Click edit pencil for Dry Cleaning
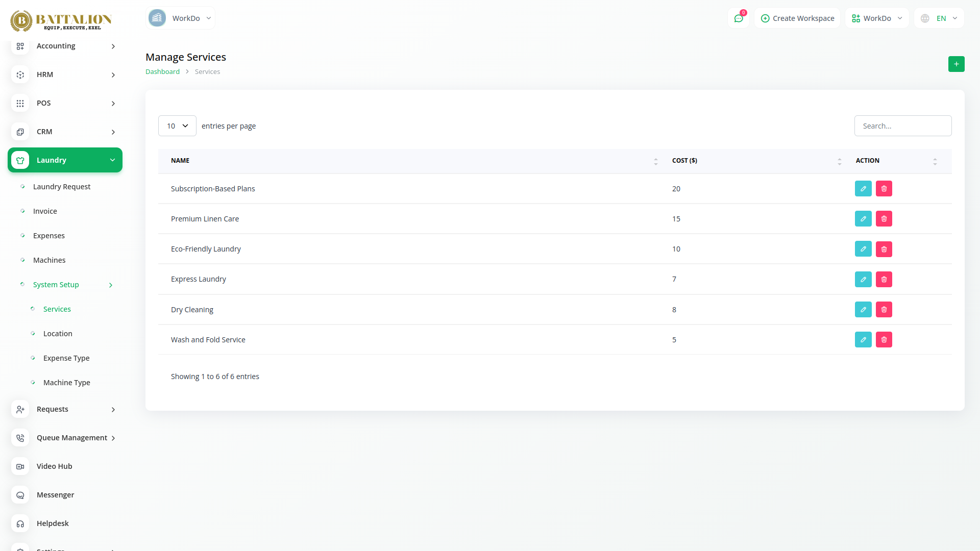This screenshot has height=551, width=980. pyautogui.click(x=863, y=310)
